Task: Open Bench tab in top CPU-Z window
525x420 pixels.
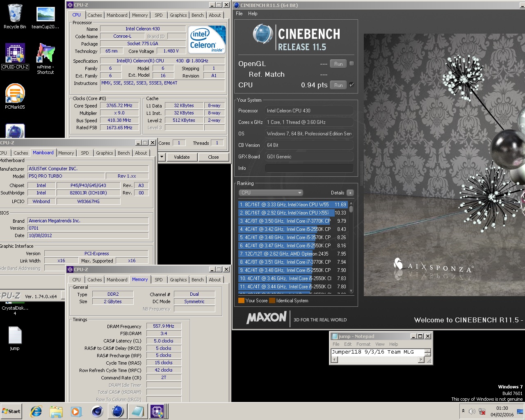Action: [x=197, y=15]
